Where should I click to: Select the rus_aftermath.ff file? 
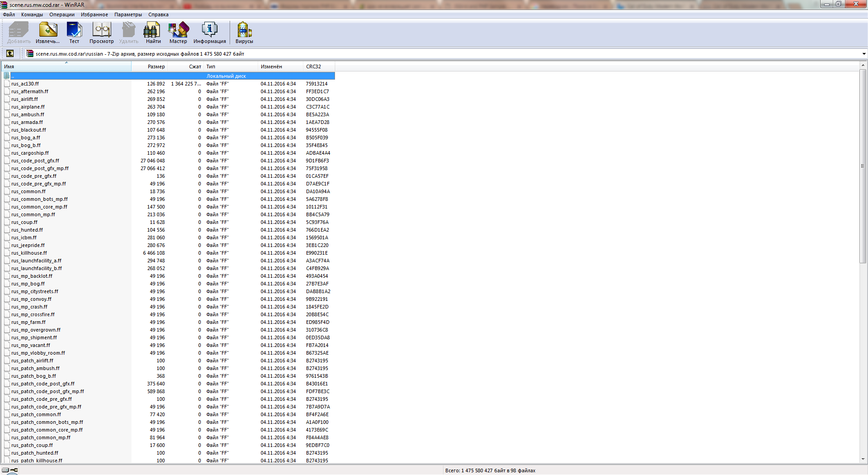[30, 91]
